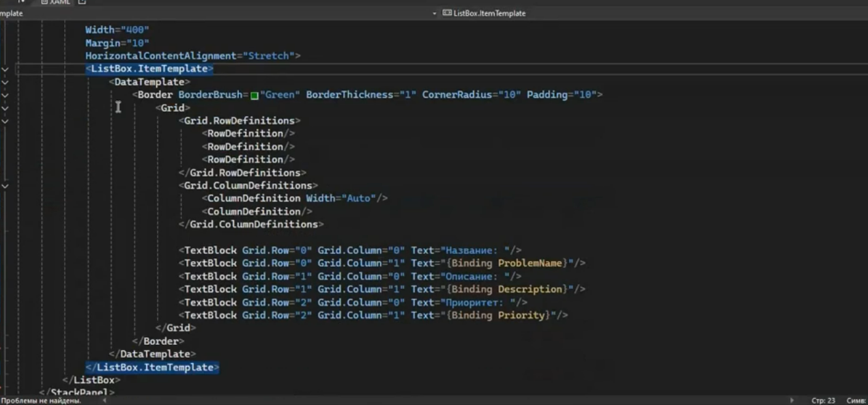Click the Margin="10" attribute line
This screenshot has width=868, height=405.
point(117,43)
